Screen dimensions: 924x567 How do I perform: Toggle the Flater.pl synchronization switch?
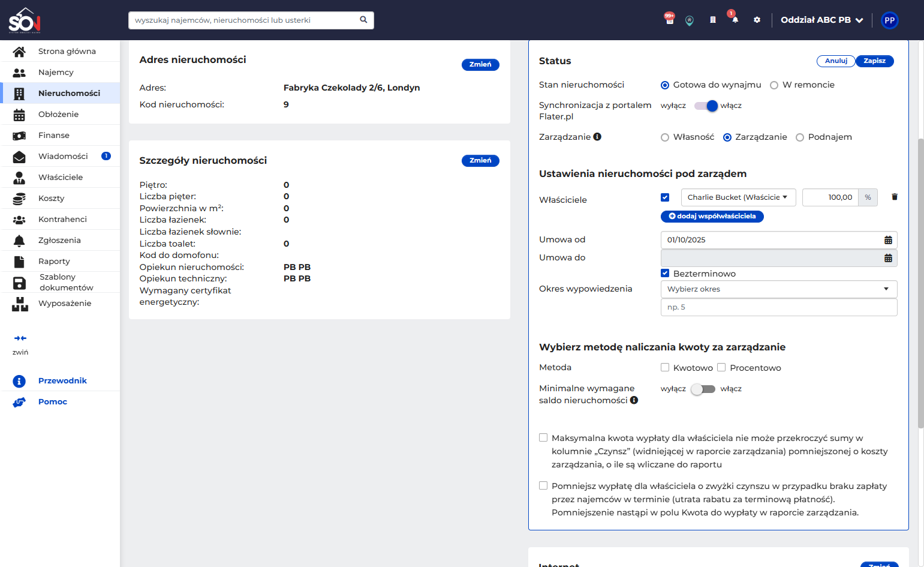[706, 106]
